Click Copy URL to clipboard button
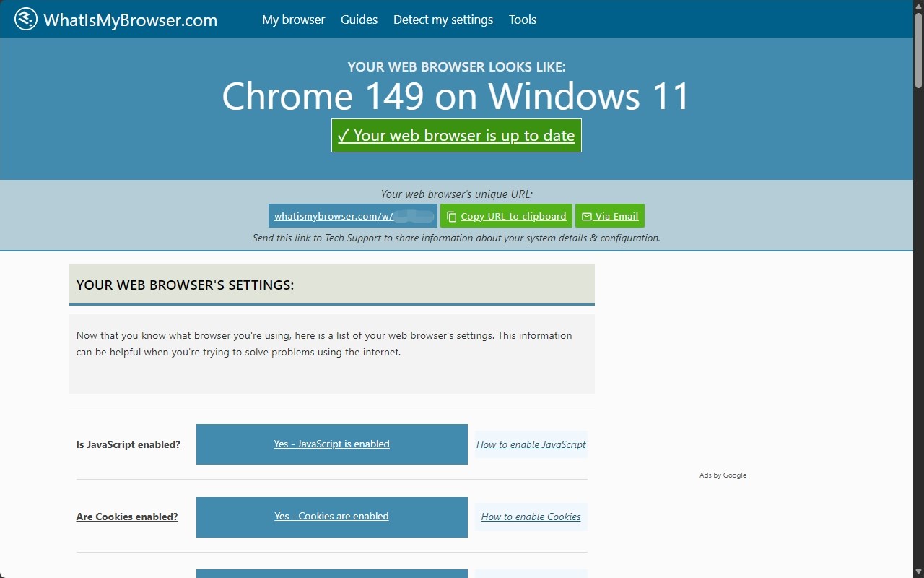The image size is (924, 578). 506,216
